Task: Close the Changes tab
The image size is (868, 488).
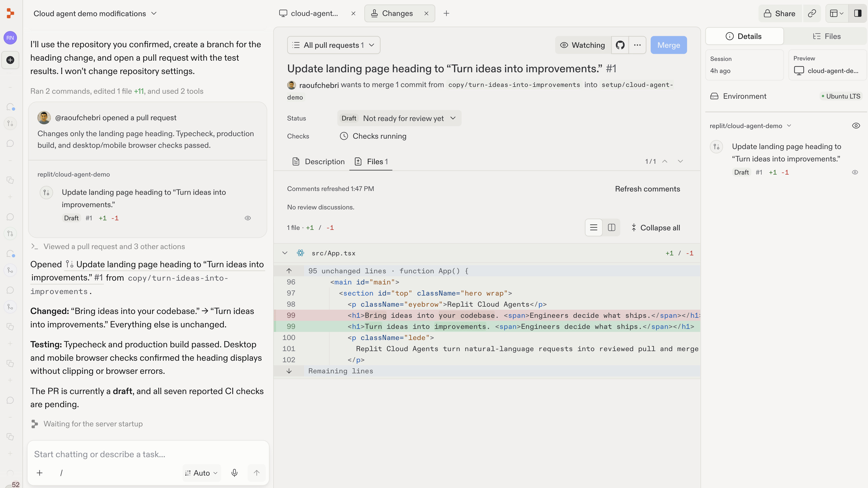Action: (426, 13)
